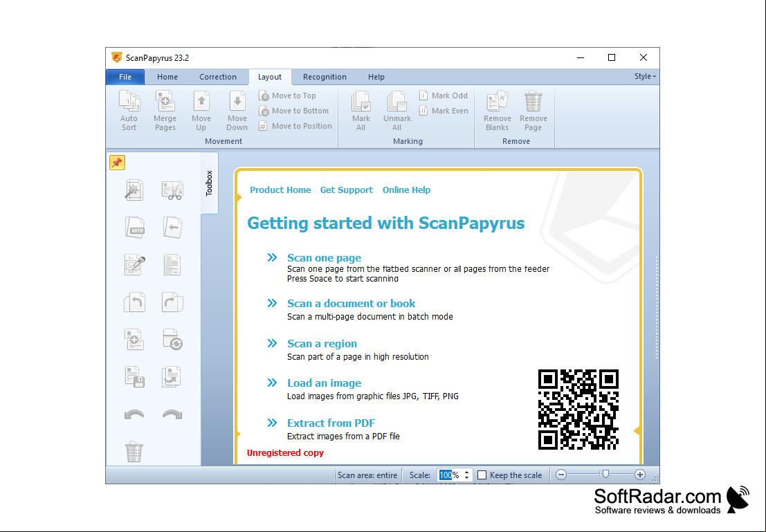Click the add page plus toolbox icon
The height and width of the screenshot is (532, 766).
coord(134,340)
